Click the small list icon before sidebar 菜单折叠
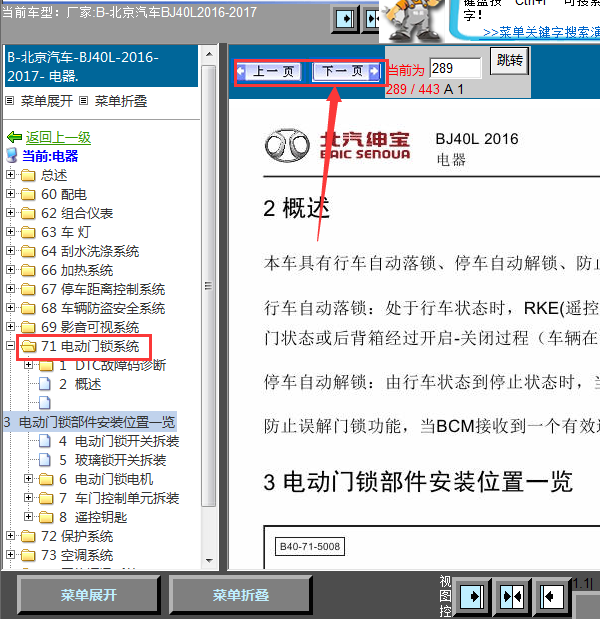Screen dimensions: 600x619 (83, 101)
